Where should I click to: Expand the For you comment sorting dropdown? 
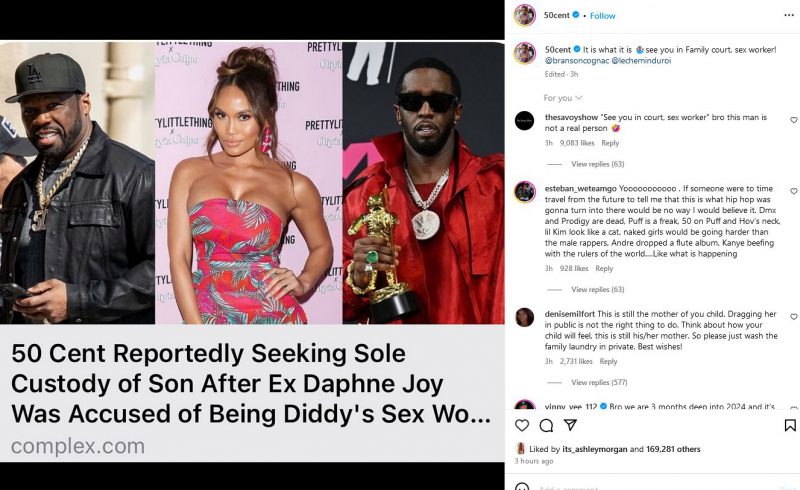[x=562, y=97]
